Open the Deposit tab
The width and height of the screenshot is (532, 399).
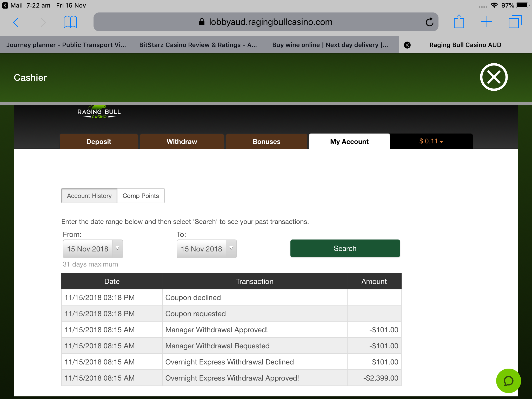pos(99,142)
